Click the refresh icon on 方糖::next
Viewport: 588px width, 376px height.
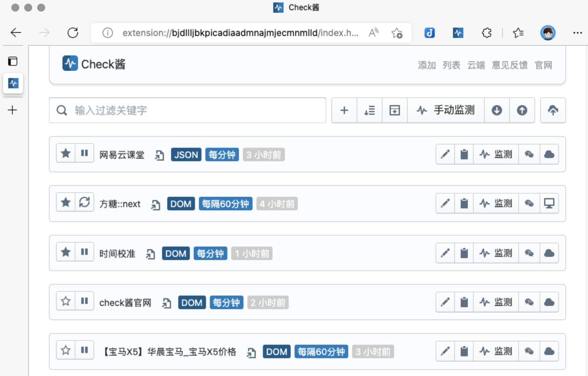click(x=84, y=202)
